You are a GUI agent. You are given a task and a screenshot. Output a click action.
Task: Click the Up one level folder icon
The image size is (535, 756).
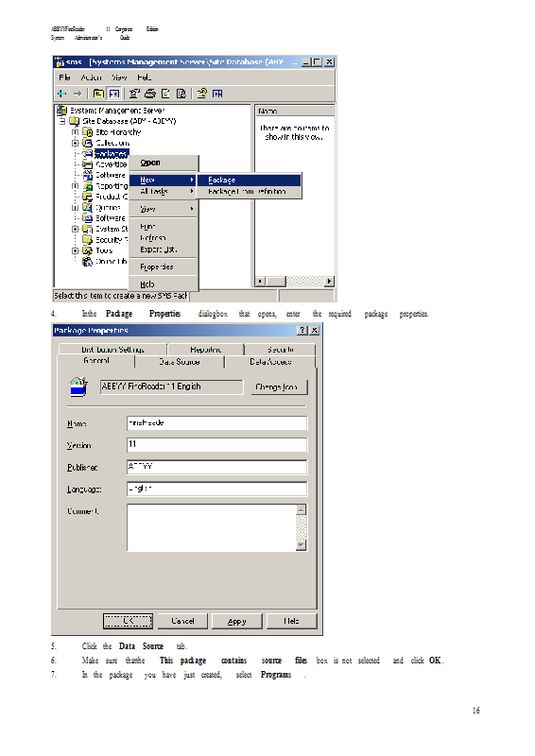tap(98, 94)
